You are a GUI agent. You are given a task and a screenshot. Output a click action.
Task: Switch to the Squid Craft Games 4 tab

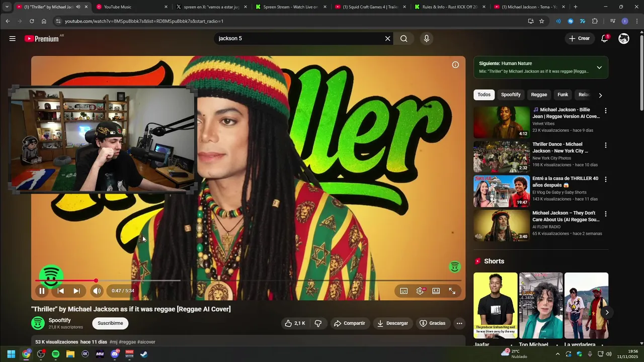click(x=370, y=7)
